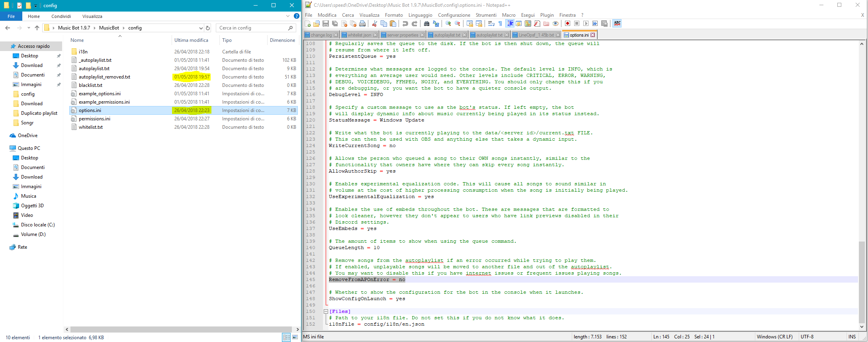Sort by the Nome column header
Image resolution: width=868 pixels, height=342 pixels.
tap(77, 40)
